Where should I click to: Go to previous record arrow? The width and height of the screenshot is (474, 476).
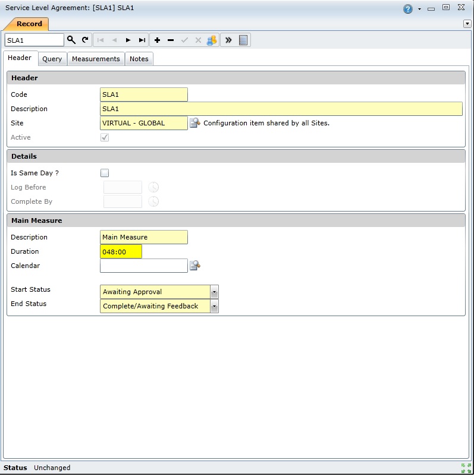point(114,40)
